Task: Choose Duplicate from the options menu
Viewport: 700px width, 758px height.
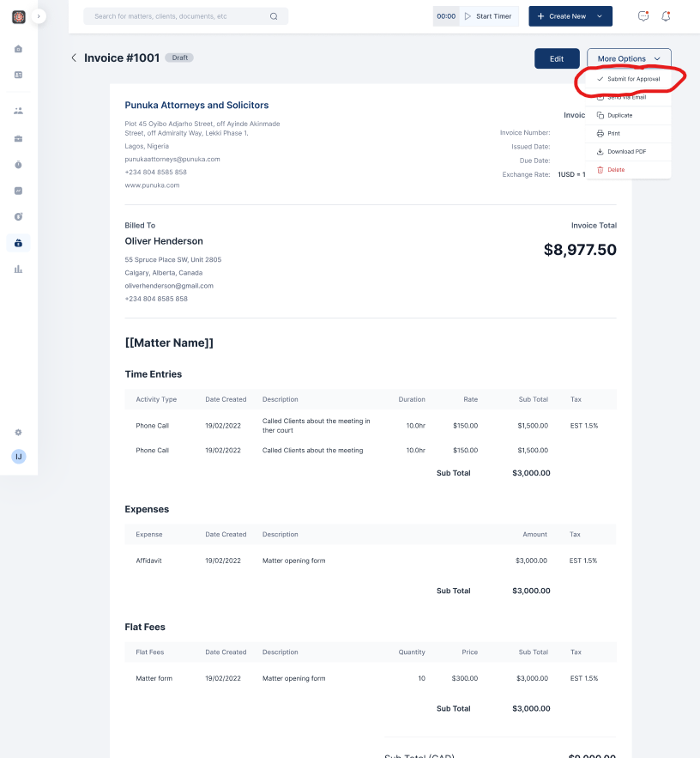Action: (x=619, y=115)
